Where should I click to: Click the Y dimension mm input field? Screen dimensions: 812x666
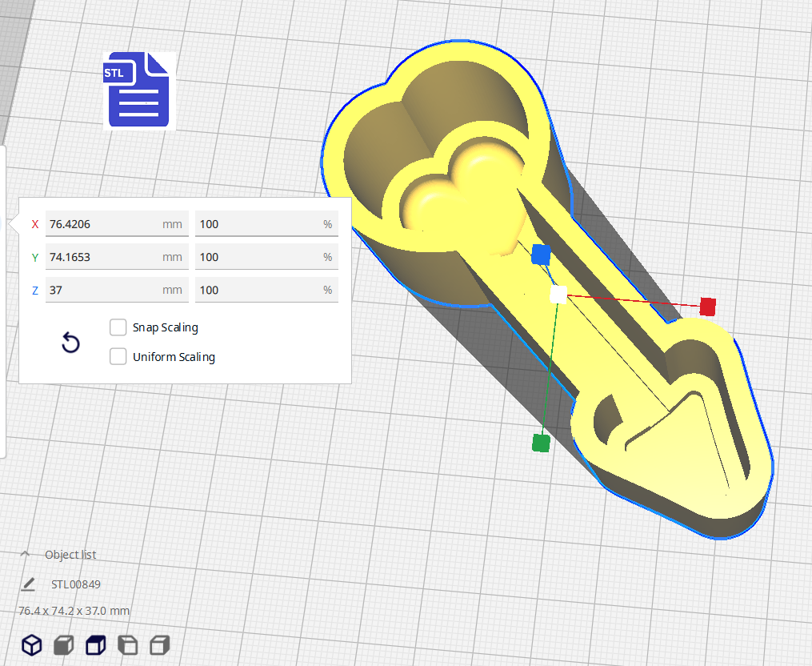pos(104,257)
